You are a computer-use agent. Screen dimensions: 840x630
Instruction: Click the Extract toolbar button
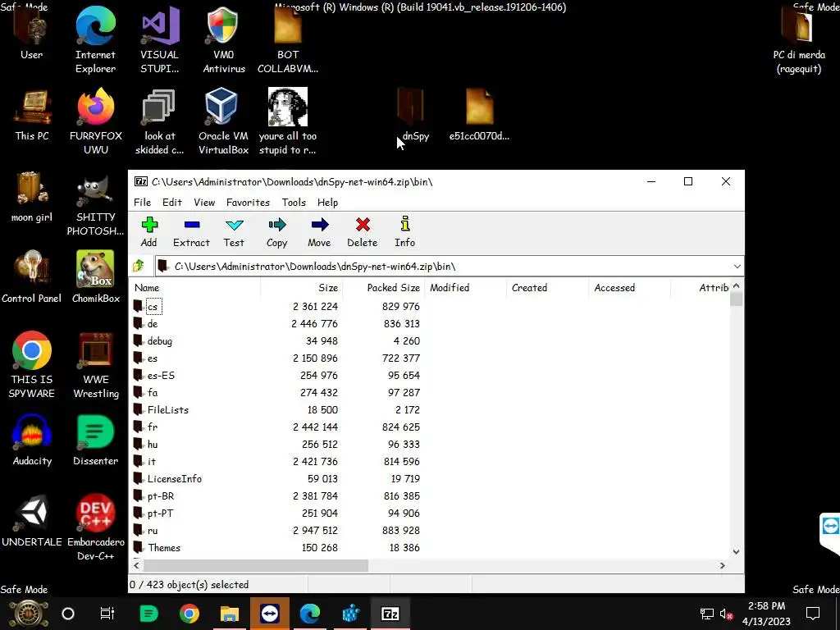click(x=191, y=232)
